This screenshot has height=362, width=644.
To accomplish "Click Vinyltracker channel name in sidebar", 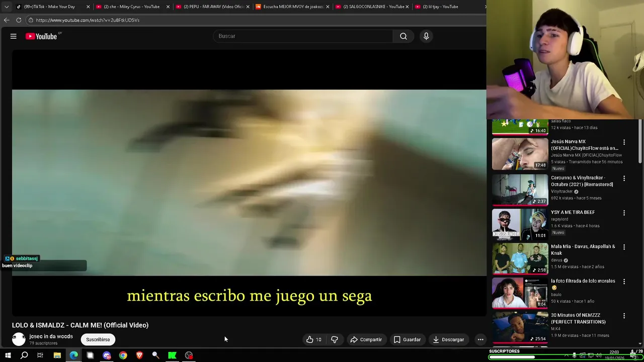I will coord(562,192).
